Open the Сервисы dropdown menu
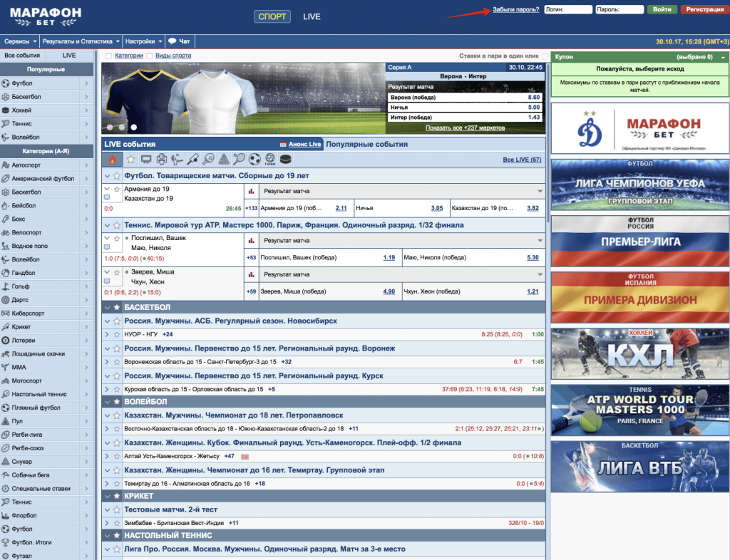Viewport: 730px width, 560px height. tap(19, 41)
